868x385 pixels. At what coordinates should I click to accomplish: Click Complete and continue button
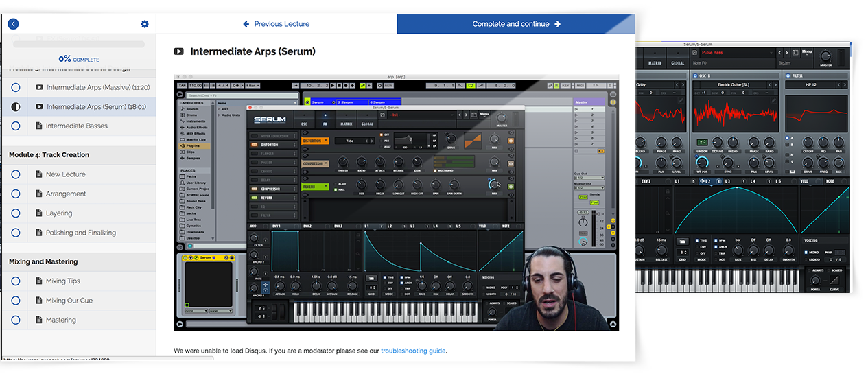point(516,24)
